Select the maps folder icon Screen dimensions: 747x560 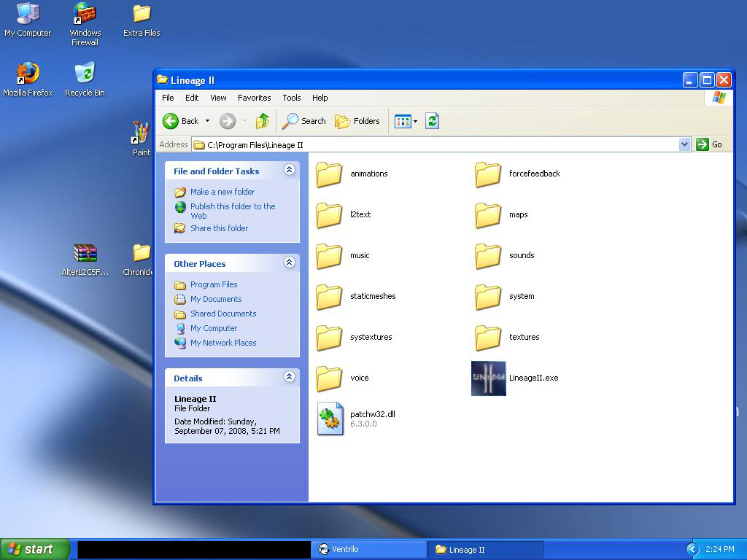click(488, 215)
